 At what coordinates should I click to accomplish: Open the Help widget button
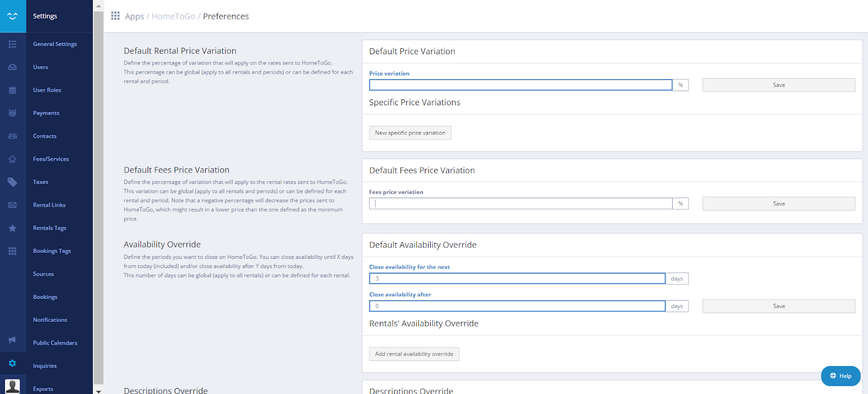click(x=840, y=376)
